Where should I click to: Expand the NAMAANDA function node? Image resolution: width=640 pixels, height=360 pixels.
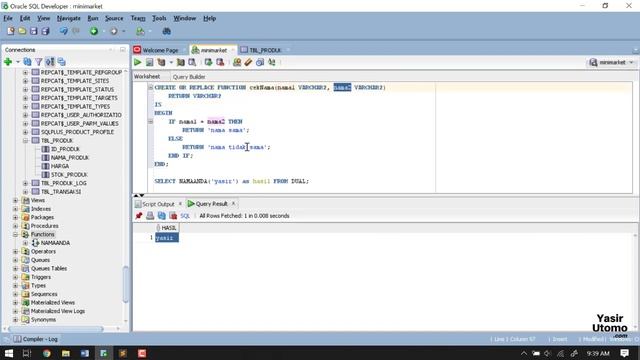[25, 243]
